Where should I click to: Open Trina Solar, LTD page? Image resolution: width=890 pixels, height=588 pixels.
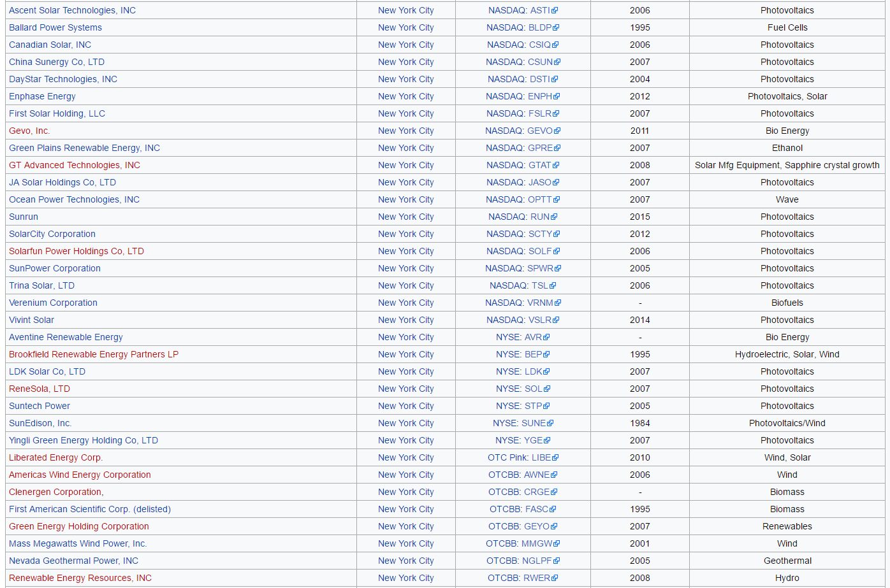pos(41,285)
